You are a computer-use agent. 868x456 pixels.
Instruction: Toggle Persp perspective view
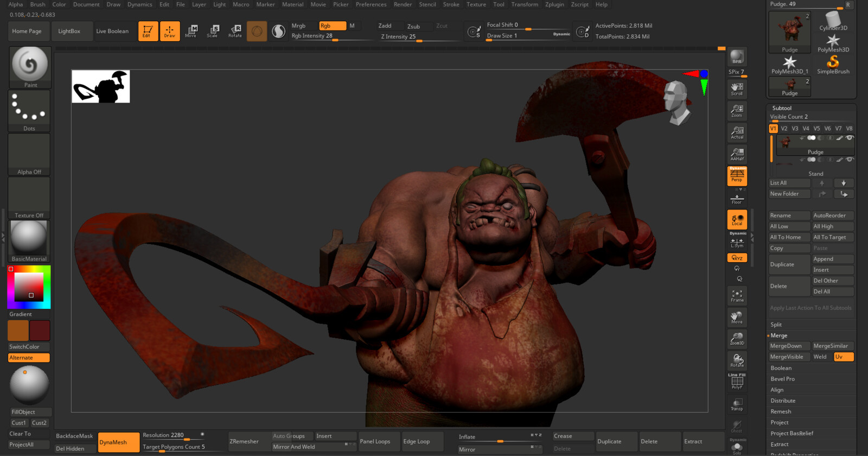click(737, 176)
